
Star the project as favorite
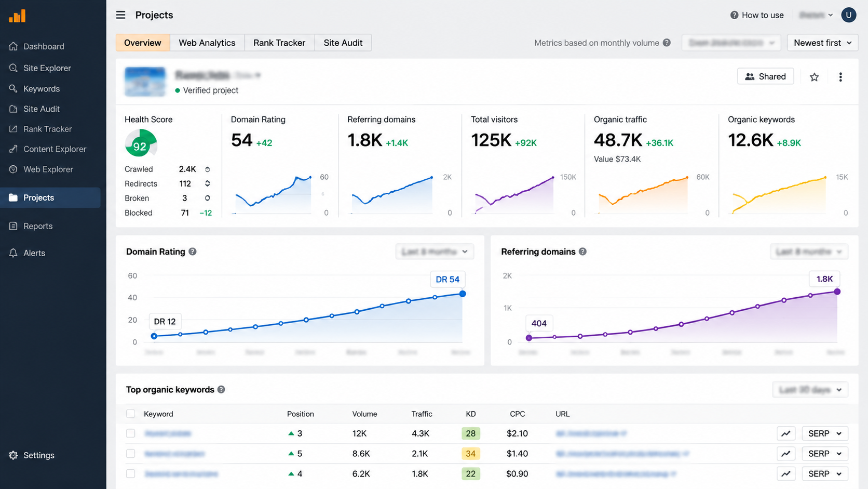(815, 77)
